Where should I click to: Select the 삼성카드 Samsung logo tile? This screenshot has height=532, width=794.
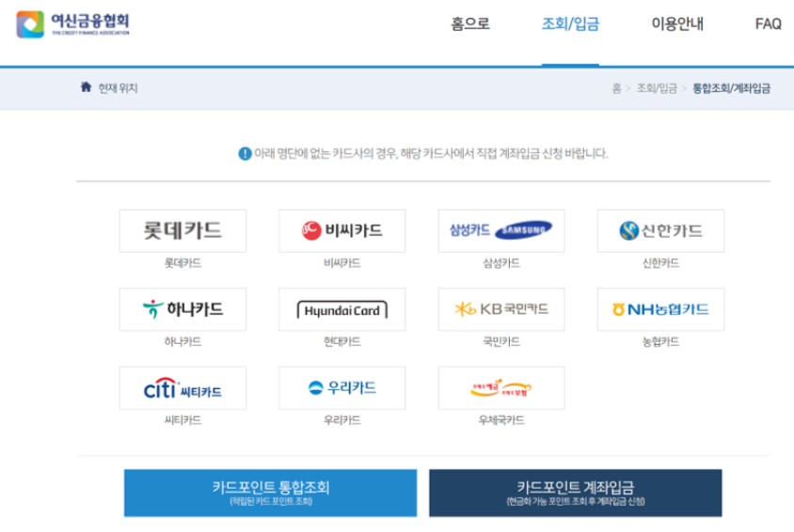click(501, 231)
